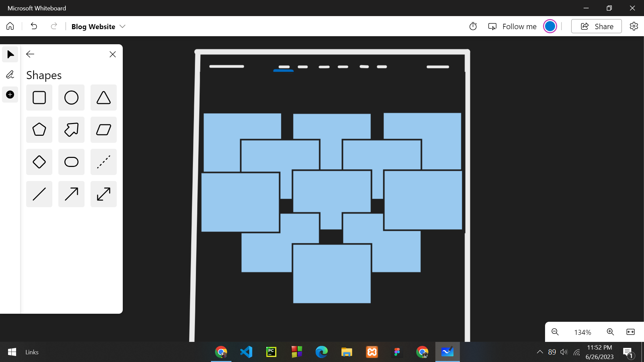Select the pen/ink drawing tool
The height and width of the screenshot is (362, 644).
[10, 75]
